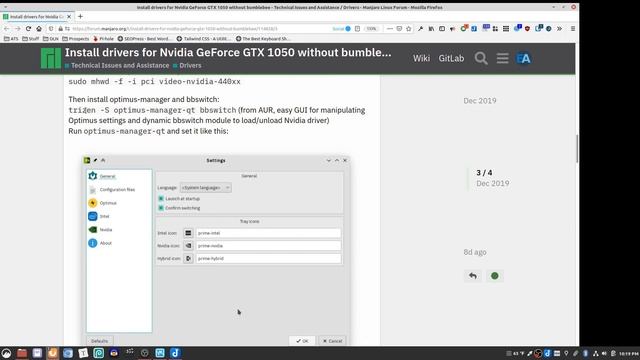Screen dimensions: 640x360
Task: Open the EA user avatar menu
Action: click(523, 58)
